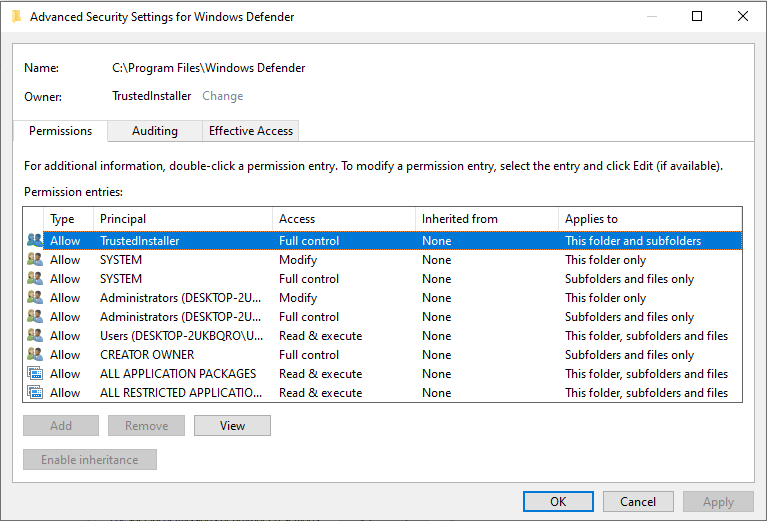Click the Cancel button
The height and width of the screenshot is (521, 767).
point(638,501)
